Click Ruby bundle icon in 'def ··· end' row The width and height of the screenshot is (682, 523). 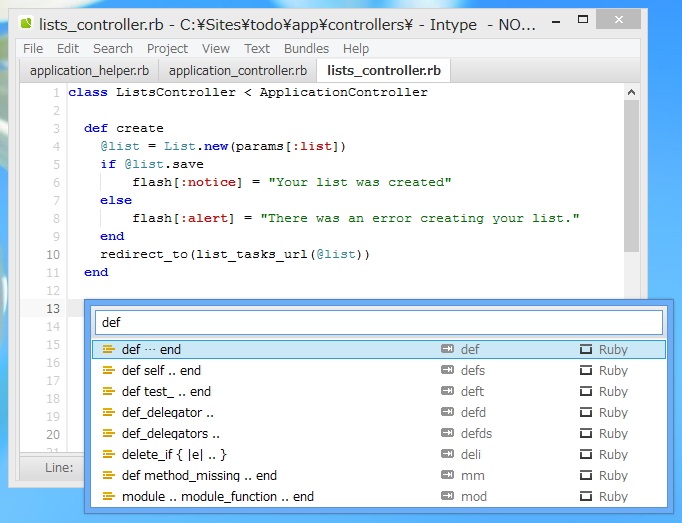coord(586,349)
